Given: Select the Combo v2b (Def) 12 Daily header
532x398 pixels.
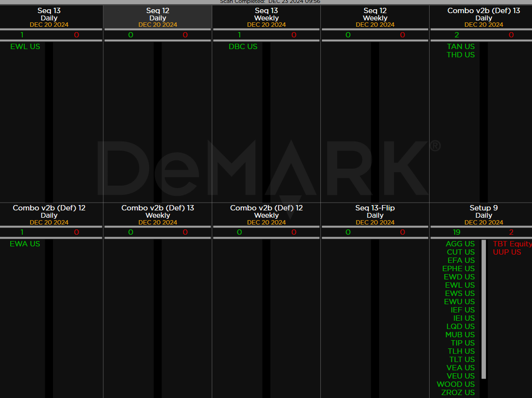Looking at the screenshot, I should coord(49,215).
